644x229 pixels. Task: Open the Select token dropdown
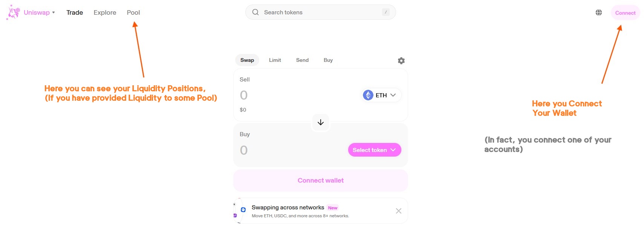point(374,150)
